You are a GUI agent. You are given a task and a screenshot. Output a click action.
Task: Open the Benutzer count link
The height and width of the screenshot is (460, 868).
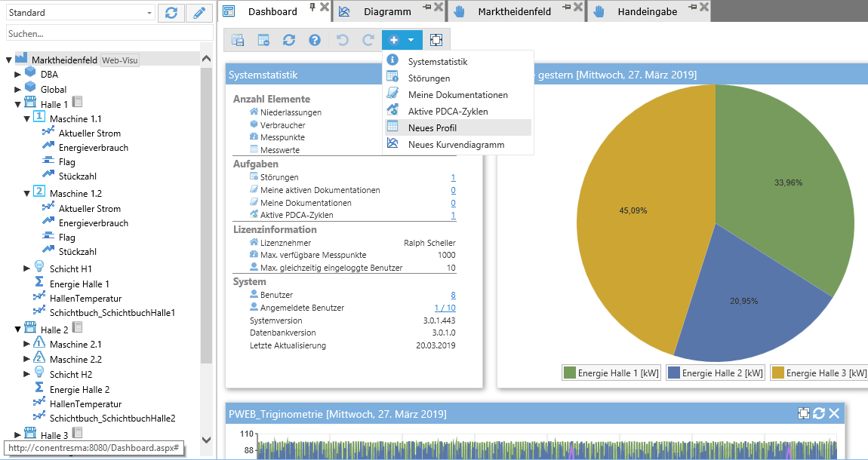453,295
